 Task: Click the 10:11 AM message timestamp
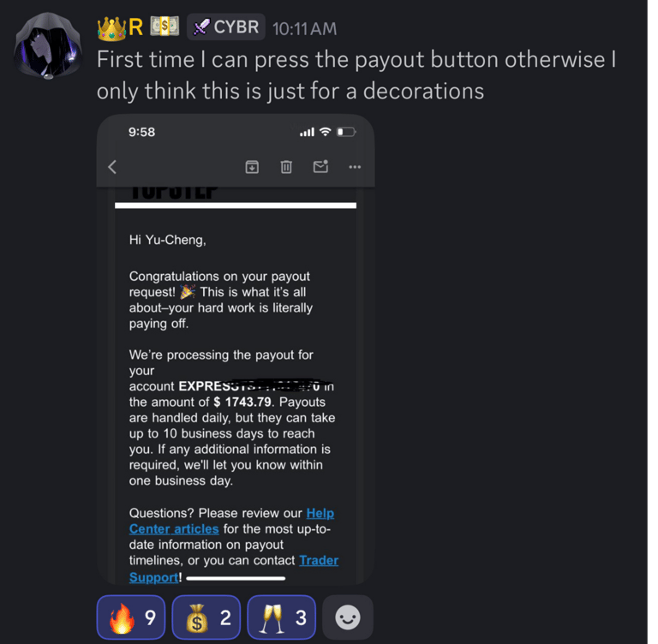tap(305, 29)
